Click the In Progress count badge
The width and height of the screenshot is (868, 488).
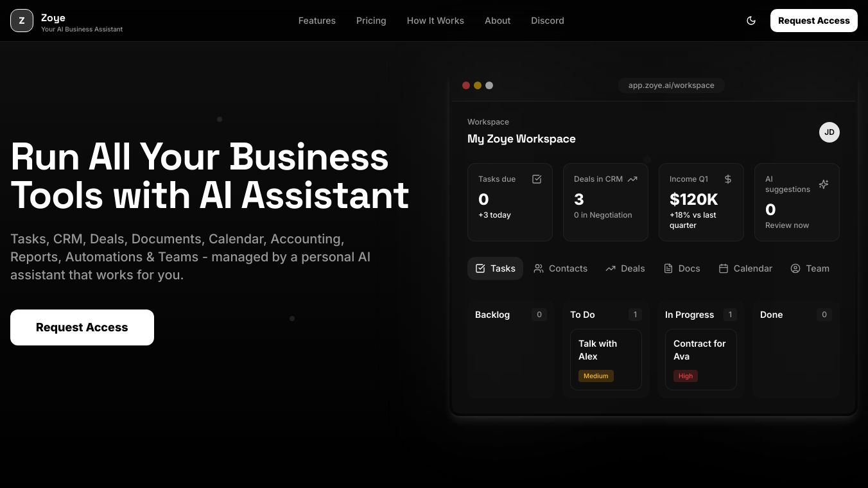[x=730, y=315]
